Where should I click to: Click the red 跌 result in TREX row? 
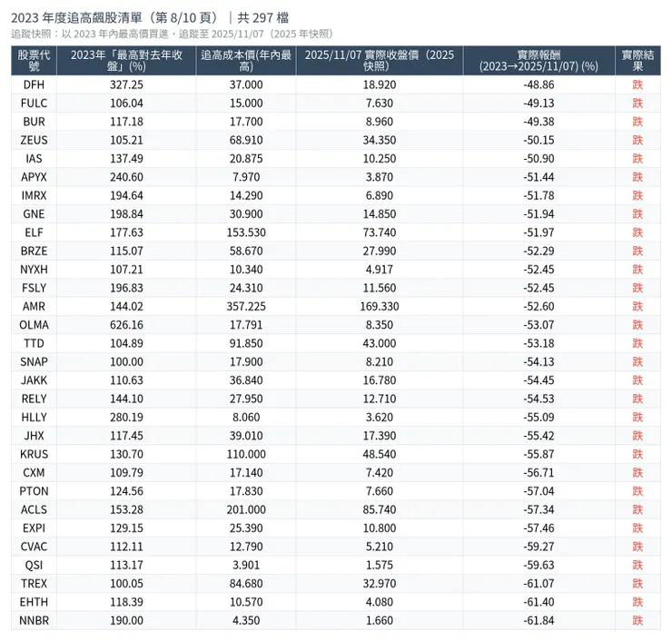pyautogui.click(x=637, y=583)
